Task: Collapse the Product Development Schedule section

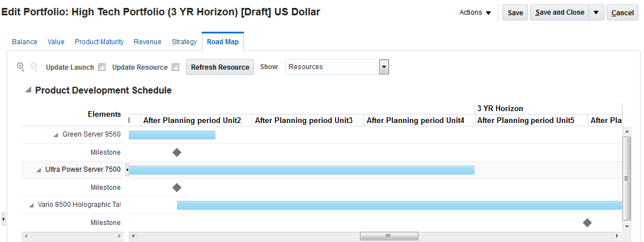Action: 28,90
